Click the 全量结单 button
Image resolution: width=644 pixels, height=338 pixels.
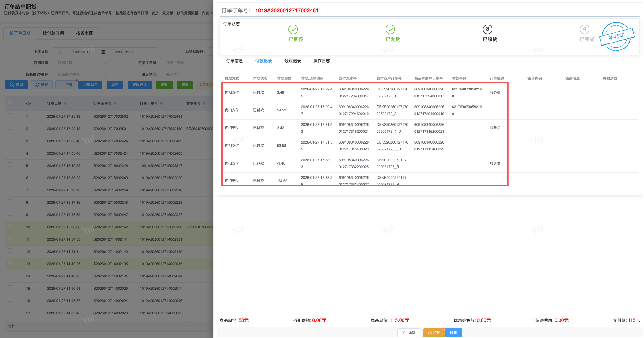(90, 85)
